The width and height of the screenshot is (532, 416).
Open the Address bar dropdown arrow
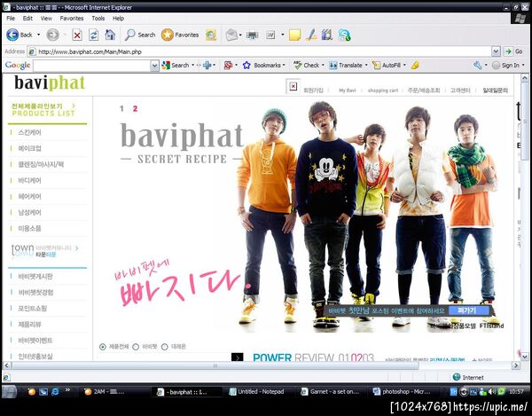coord(496,51)
